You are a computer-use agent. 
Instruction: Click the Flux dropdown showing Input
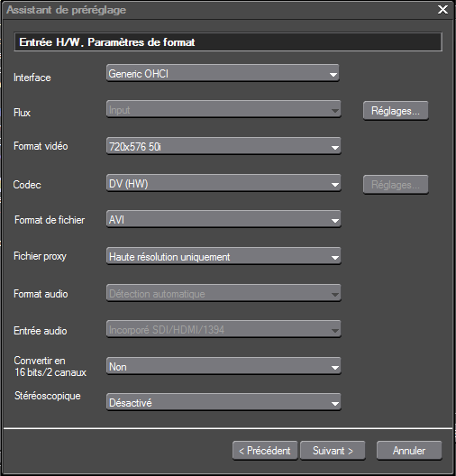coord(223,109)
